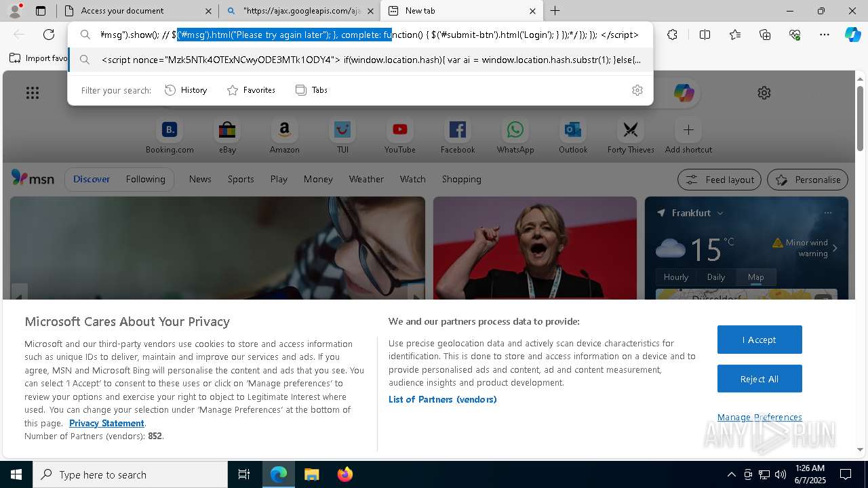Image resolution: width=868 pixels, height=488 pixels.
Task: Open the Shopping category
Action: coord(461,180)
